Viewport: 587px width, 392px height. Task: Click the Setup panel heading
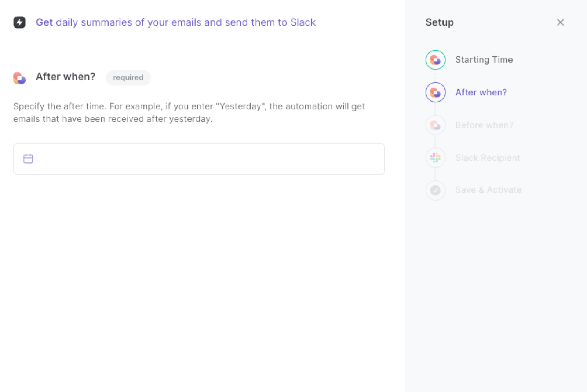[x=440, y=22]
